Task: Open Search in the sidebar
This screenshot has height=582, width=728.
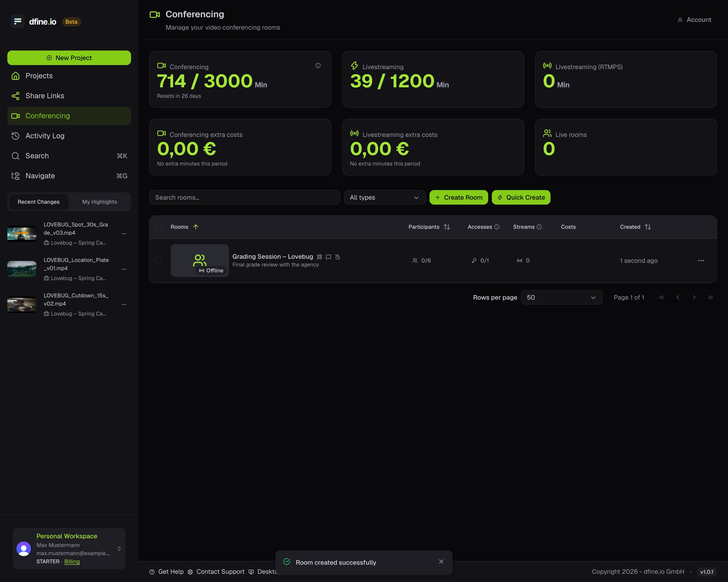Action: (x=69, y=156)
